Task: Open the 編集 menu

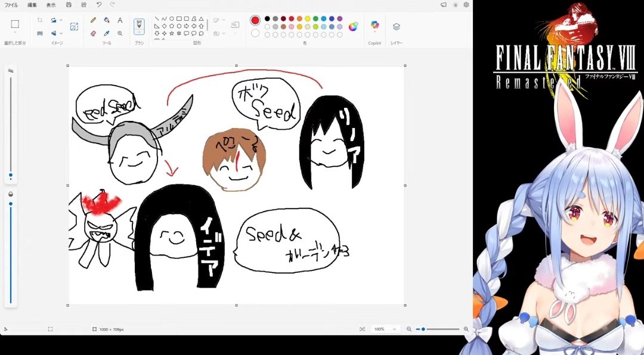Action: (32, 5)
